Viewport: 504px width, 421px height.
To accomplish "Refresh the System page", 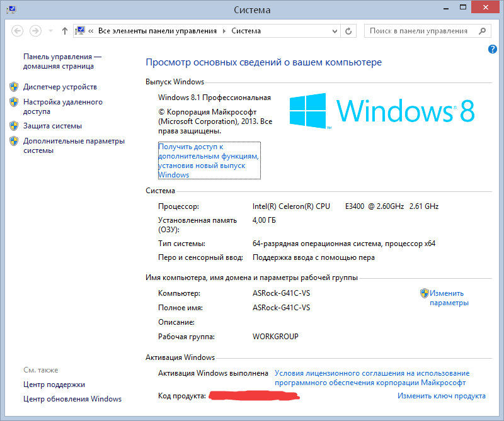I will coord(348,31).
